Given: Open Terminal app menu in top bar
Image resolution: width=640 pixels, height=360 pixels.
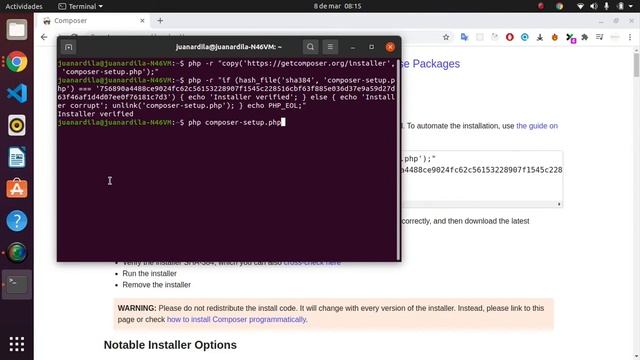Looking at the screenshot, I should 80,6.
